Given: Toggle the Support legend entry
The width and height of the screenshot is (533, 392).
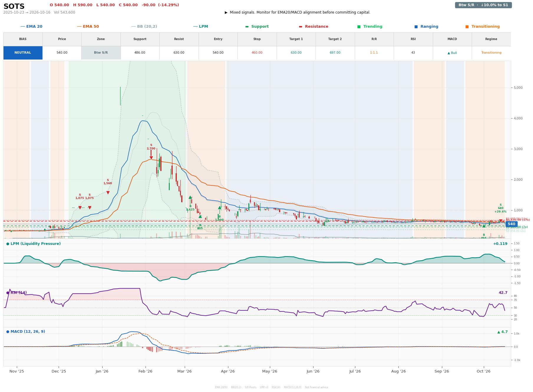Looking at the screenshot, I should pos(257,27).
